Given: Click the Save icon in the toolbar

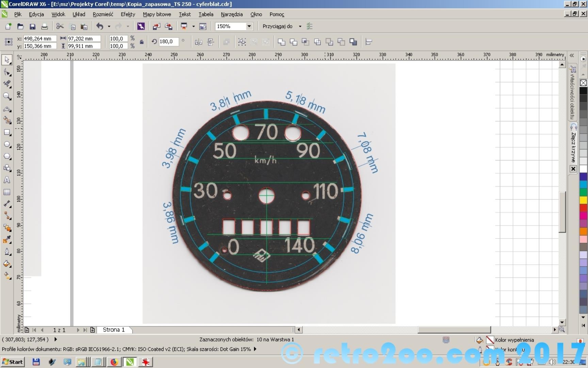Looking at the screenshot, I should (32, 27).
